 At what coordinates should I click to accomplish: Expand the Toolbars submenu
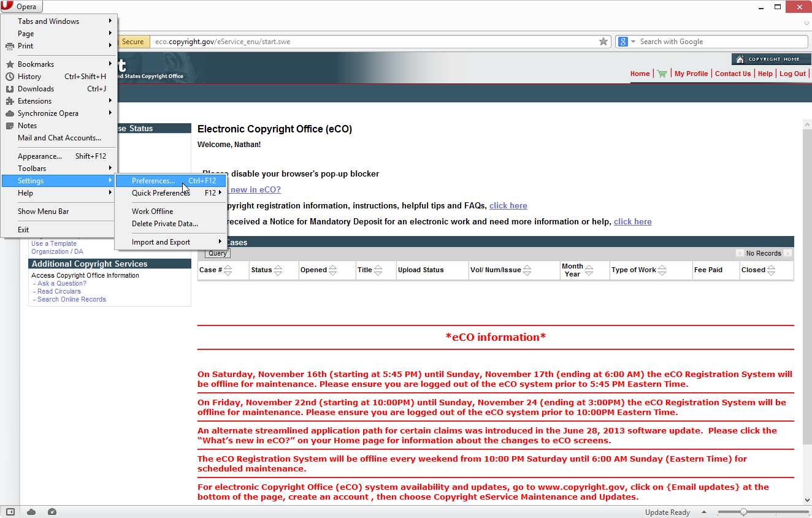tap(59, 169)
